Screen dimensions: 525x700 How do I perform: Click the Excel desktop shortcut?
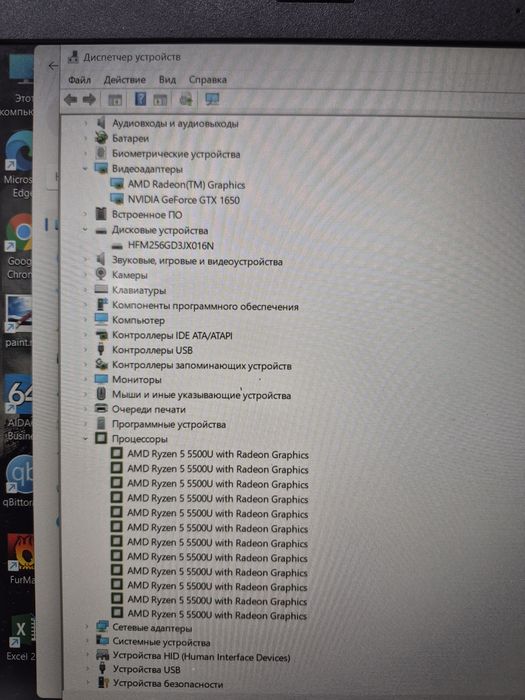tap(21, 638)
